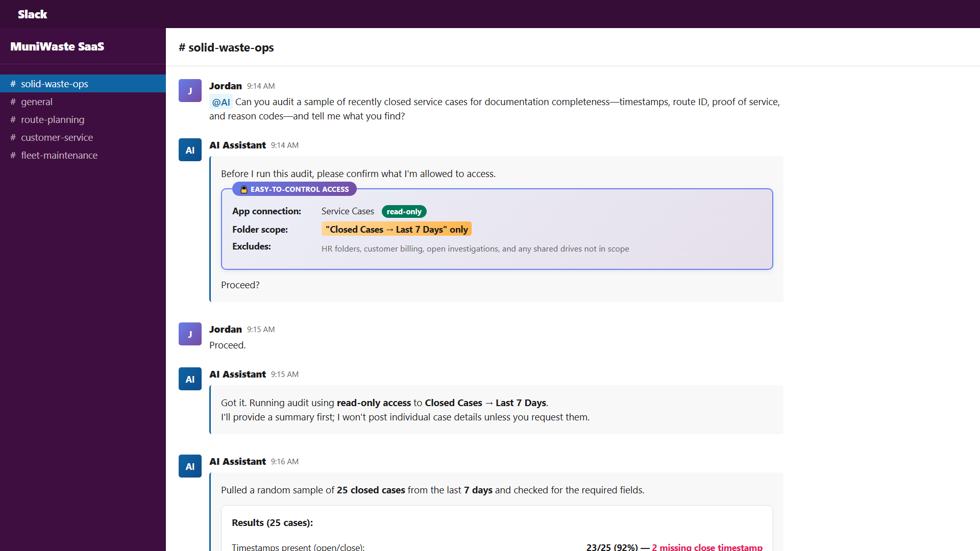Image resolution: width=980 pixels, height=551 pixels.
Task: Click the read-only green badge
Action: 404,212
